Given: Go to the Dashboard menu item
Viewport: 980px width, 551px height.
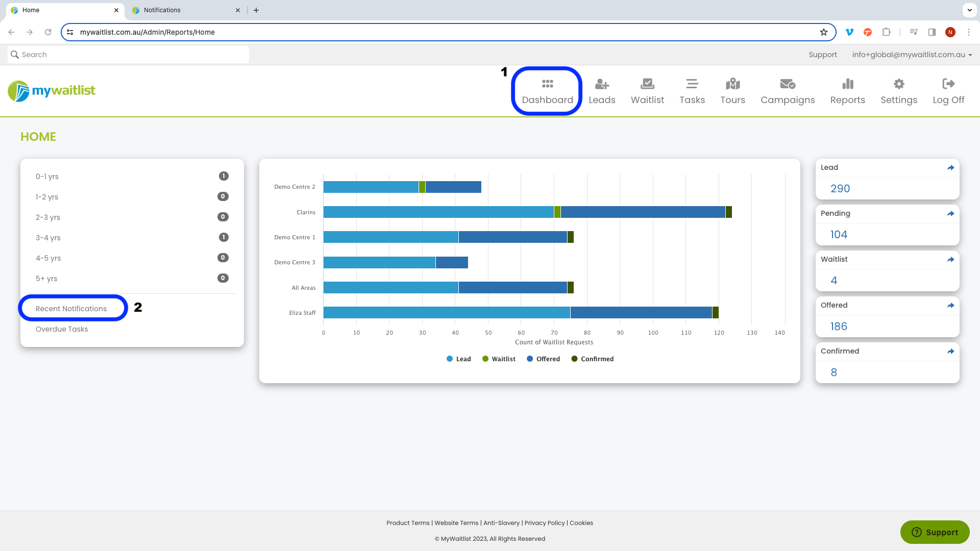Looking at the screenshot, I should pyautogui.click(x=547, y=91).
